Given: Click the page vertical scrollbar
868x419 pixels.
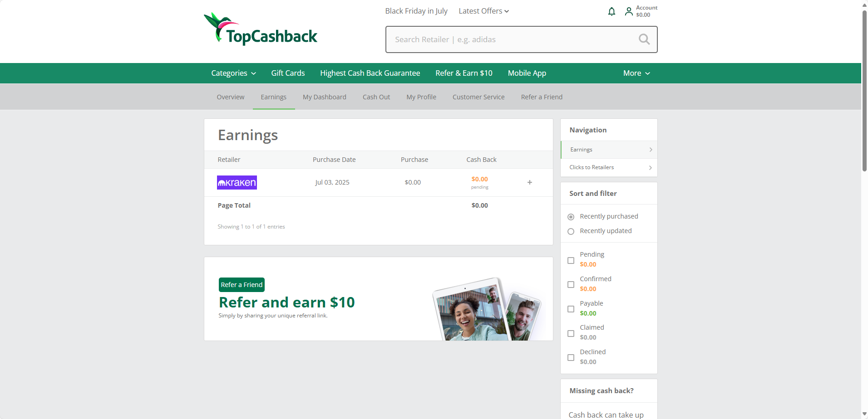Looking at the screenshot, I should pos(864,91).
